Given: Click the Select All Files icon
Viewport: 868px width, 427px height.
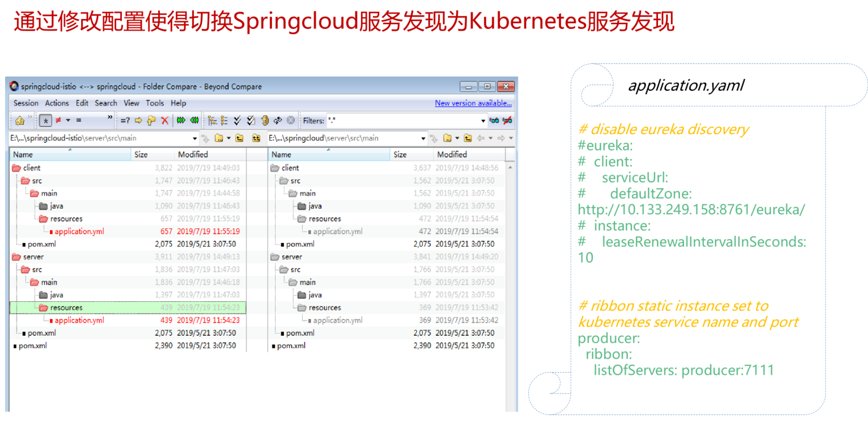Looking at the screenshot, I should 251,121.
